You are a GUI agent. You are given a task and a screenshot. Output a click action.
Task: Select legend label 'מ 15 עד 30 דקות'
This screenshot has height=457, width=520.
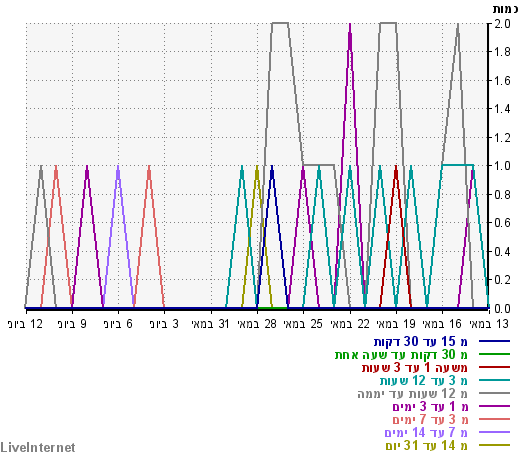420,341
